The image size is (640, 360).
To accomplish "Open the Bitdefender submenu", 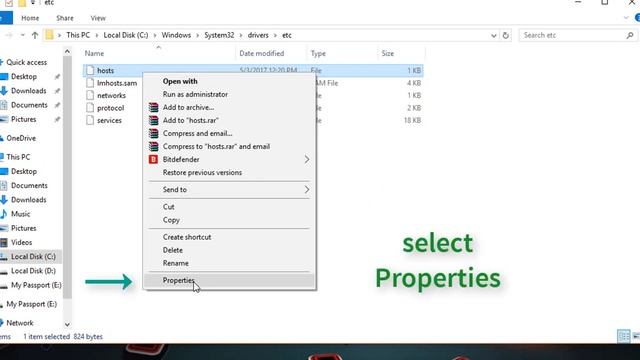I will point(229,160).
